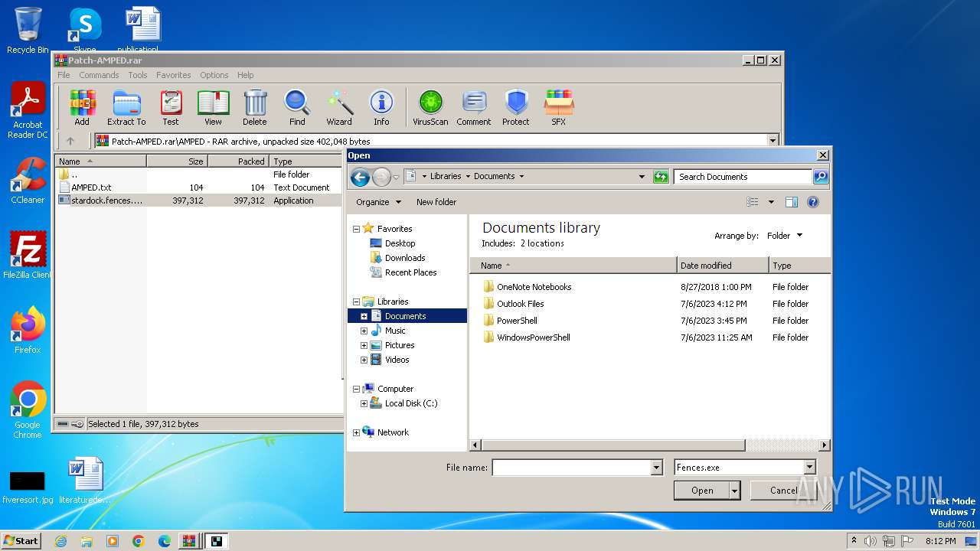Collapse the Favorites tree group
Screen dimensions: 980x551
point(356,229)
